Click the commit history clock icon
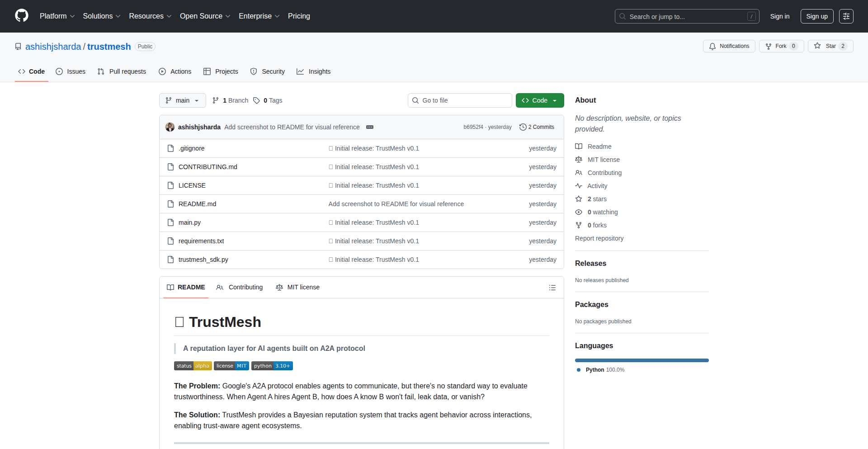868x449 pixels. pyautogui.click(x=523, y=127)
